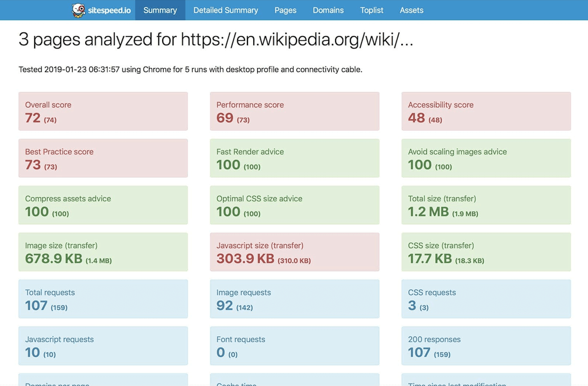Open the Summary tab
This screenshot has width=588, height=386.
point(160,10)
